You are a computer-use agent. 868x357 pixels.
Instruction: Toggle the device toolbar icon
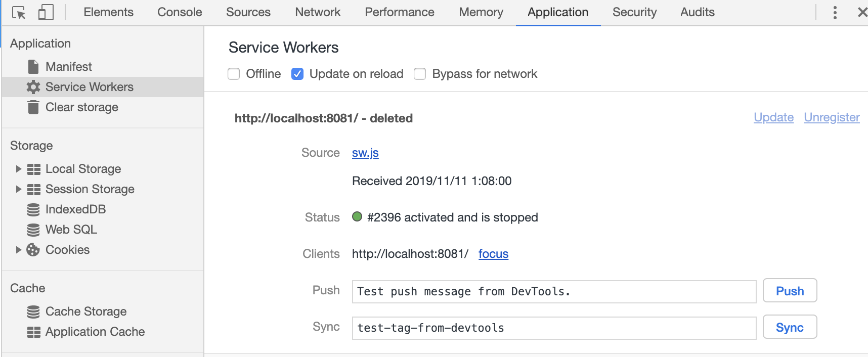(x=46, y=13)
